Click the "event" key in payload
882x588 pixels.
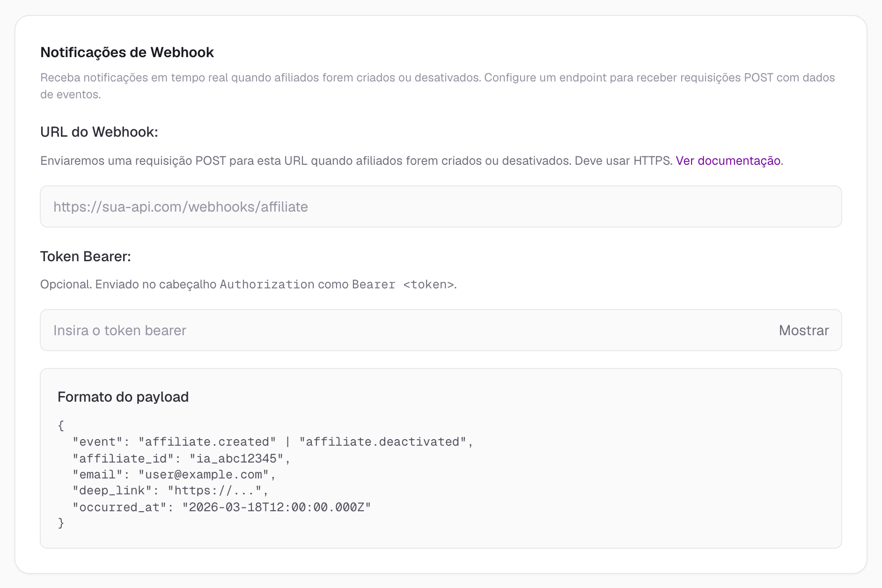[x=97, y=441]
